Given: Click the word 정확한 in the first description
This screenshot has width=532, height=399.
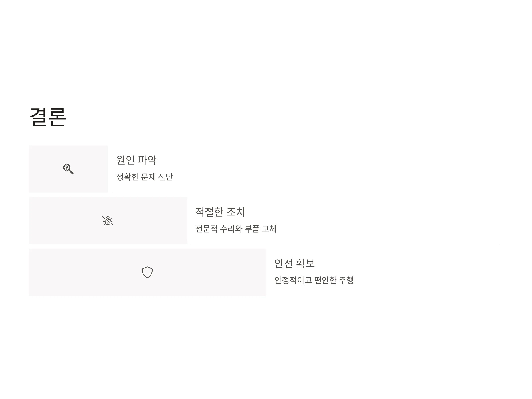Looking at the screenshot, I should [127, 177].
